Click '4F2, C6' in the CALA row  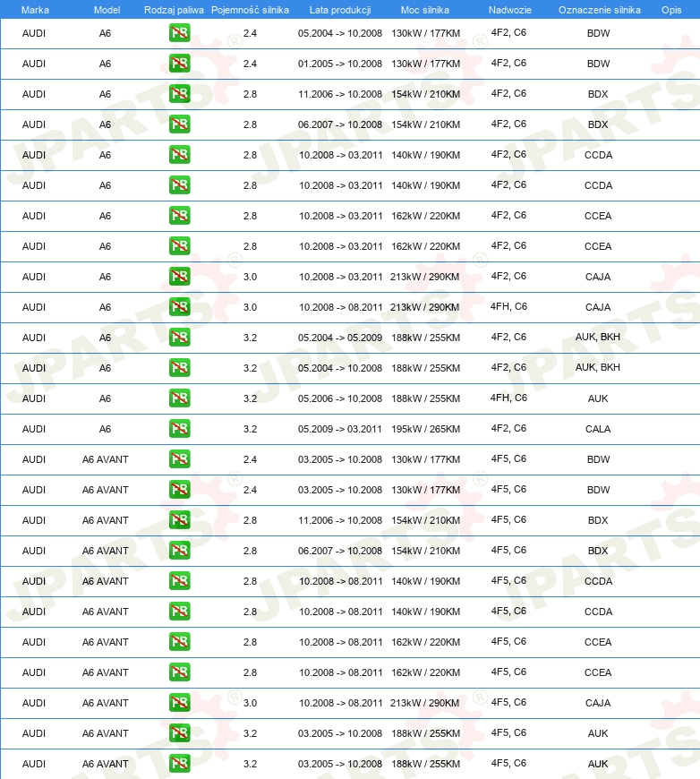tap(508, 428)
